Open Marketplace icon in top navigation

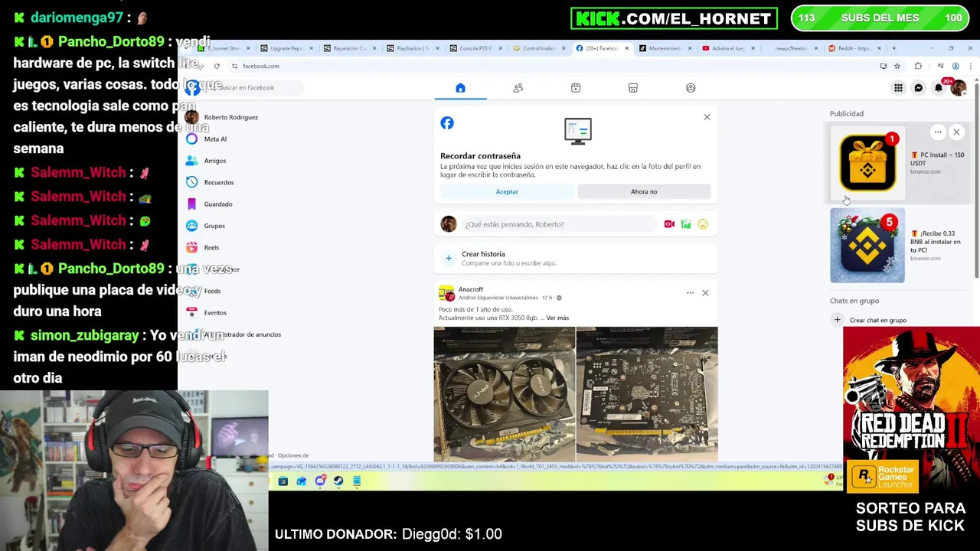pyautogui.click(x=633, y=88)
